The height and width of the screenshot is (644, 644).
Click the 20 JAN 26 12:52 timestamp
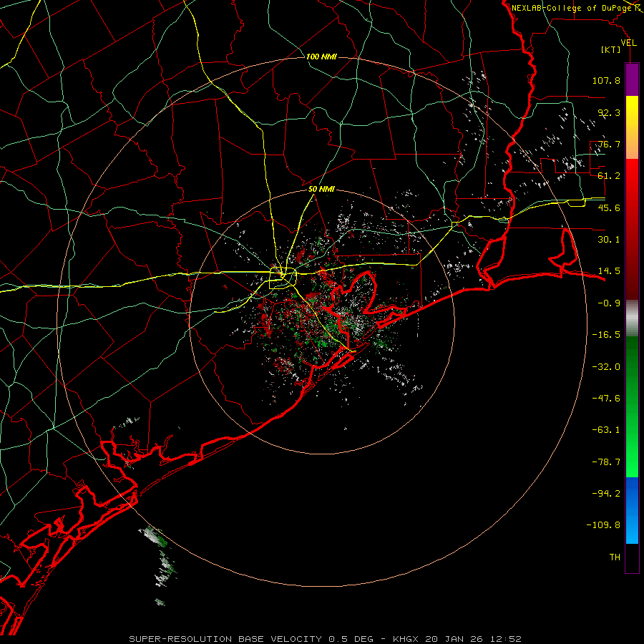click(x=473, y=639)
